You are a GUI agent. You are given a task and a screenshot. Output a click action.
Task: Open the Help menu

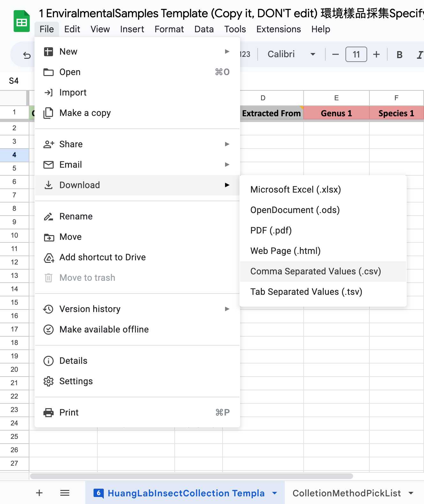321,29
